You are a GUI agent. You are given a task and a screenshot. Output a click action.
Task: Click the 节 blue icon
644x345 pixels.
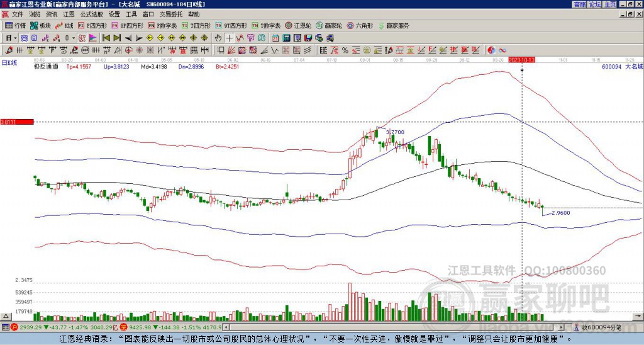pos(250,38)
